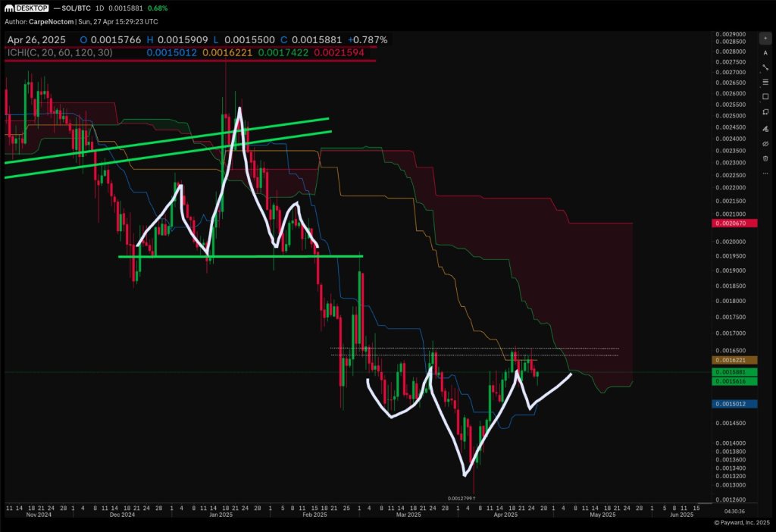Toggle the 0.68% percent change display

coord(158,8)
